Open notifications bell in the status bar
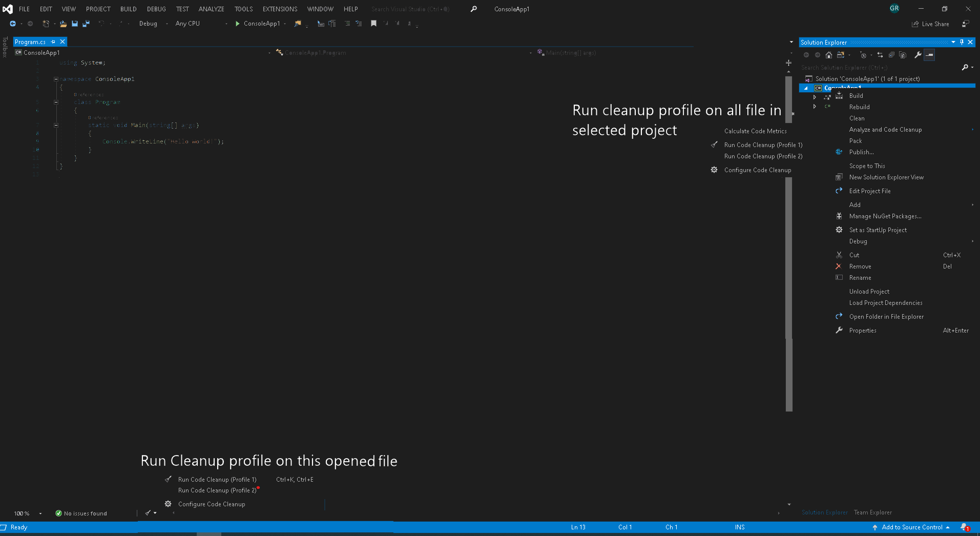The image size is (980, 536). coord(964,527)
